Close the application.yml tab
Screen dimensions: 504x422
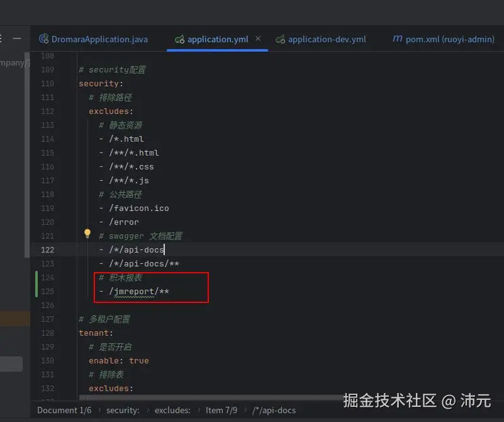click(x=258, y=38)
